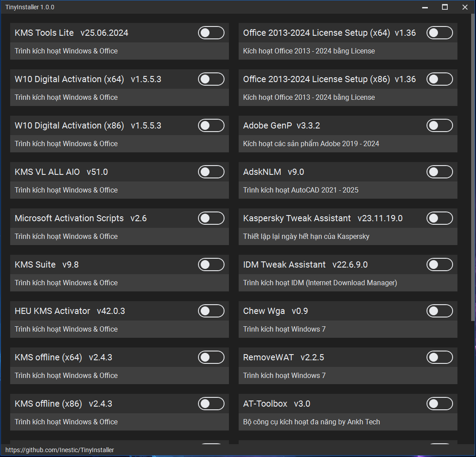The height and width of the screenshot is (457, 476).
Task: Maximize the TinyInstaller window
Action: tap(445, 7)
